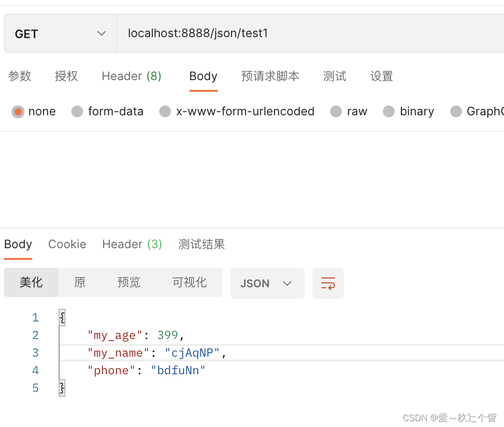Click the 预览 preview button
The height and width of the screenshot is (427, 504).
tap(129, 282)
